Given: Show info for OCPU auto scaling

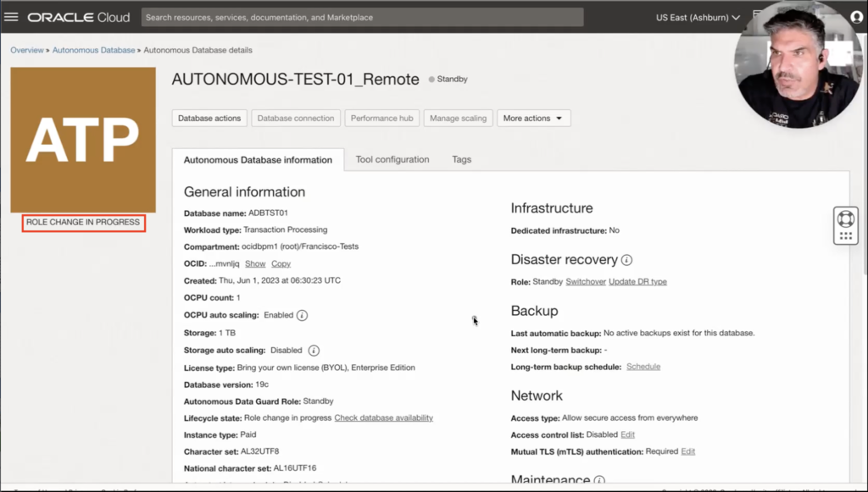Looking at the screenshot, I should pos(302,315).
